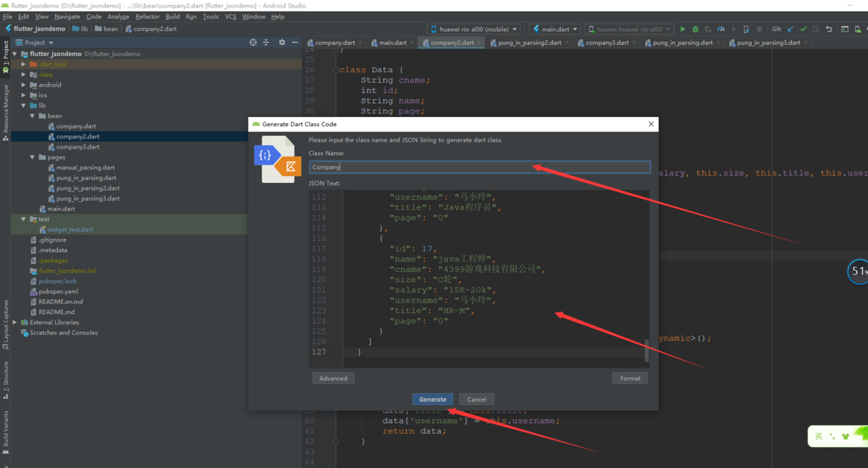Viewport: 868px width, 468px height.
Task: Select pubspec.lock in project tree
Action: point(57,281)
